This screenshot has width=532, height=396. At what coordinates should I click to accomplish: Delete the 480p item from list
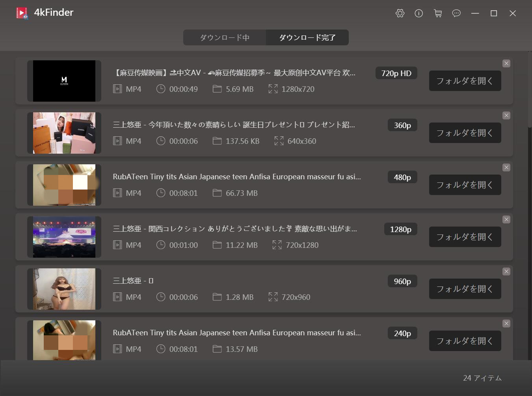pyautogui.click(x=506, y=167)
